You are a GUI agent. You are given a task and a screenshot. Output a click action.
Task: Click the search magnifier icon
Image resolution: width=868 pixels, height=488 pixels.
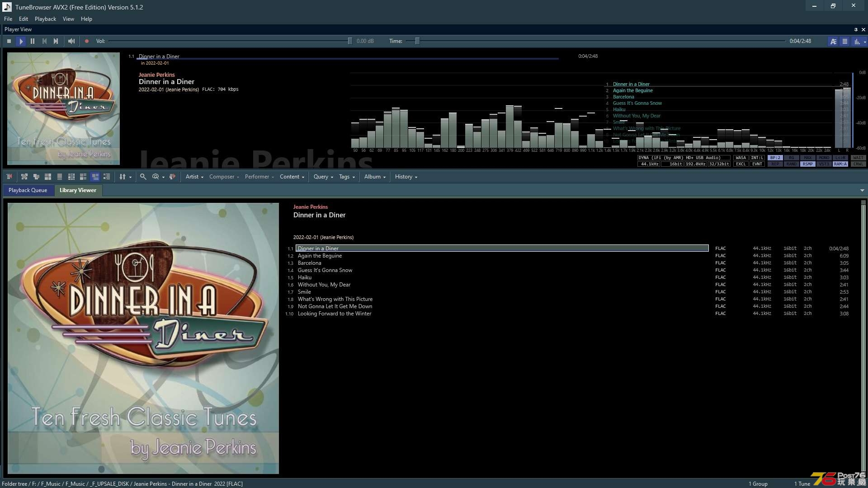click(x=143, y=177)
